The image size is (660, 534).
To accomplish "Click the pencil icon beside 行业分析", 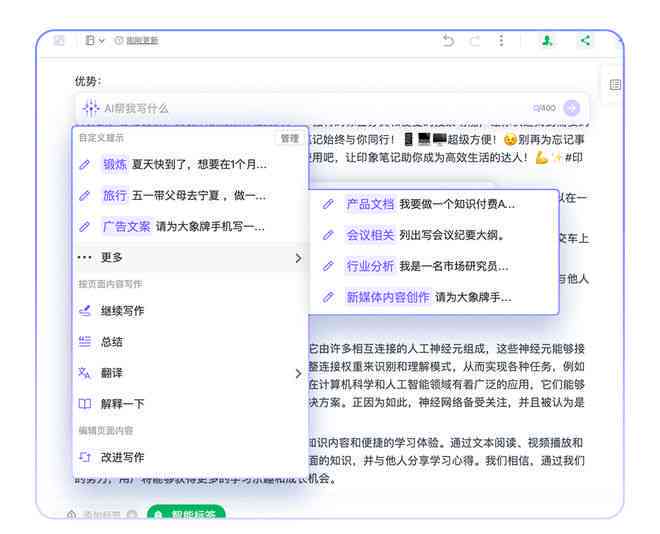I will tap(328, 266).
